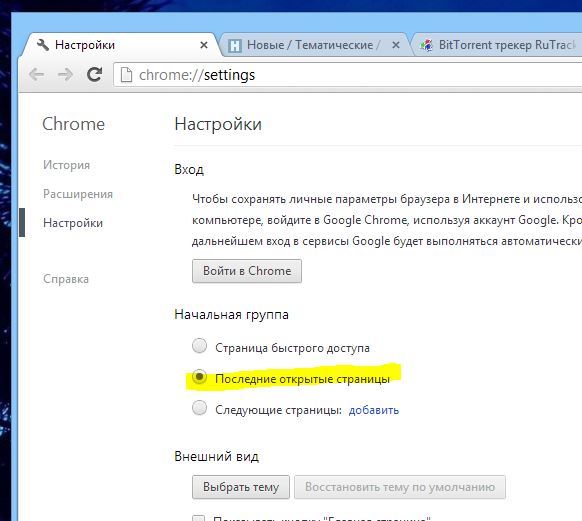Select Следующие страницы radio button

pyautogui.click(x=200, y=408)
